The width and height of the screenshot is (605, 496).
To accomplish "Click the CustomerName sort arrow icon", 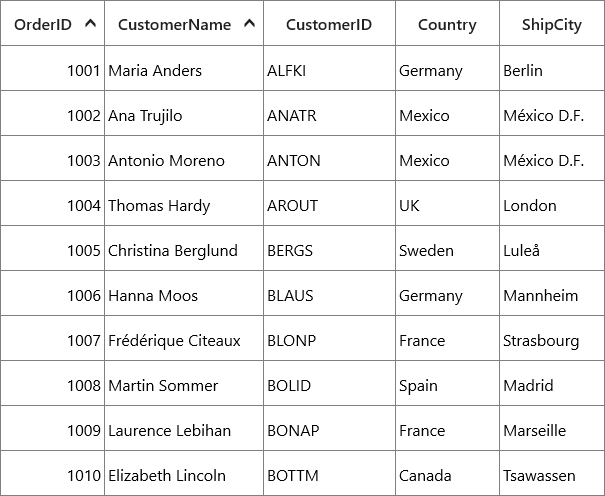I will tap(250, 24).
